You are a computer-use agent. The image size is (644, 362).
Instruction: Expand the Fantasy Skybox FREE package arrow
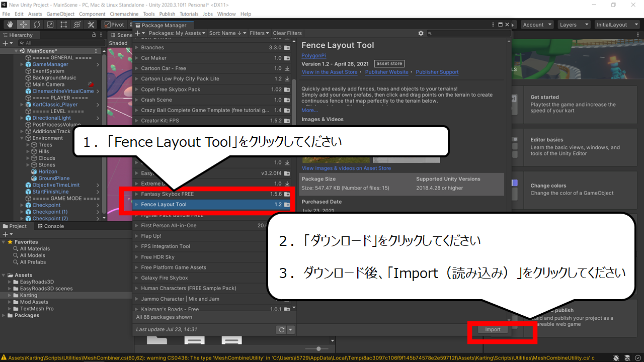[137, 194]
